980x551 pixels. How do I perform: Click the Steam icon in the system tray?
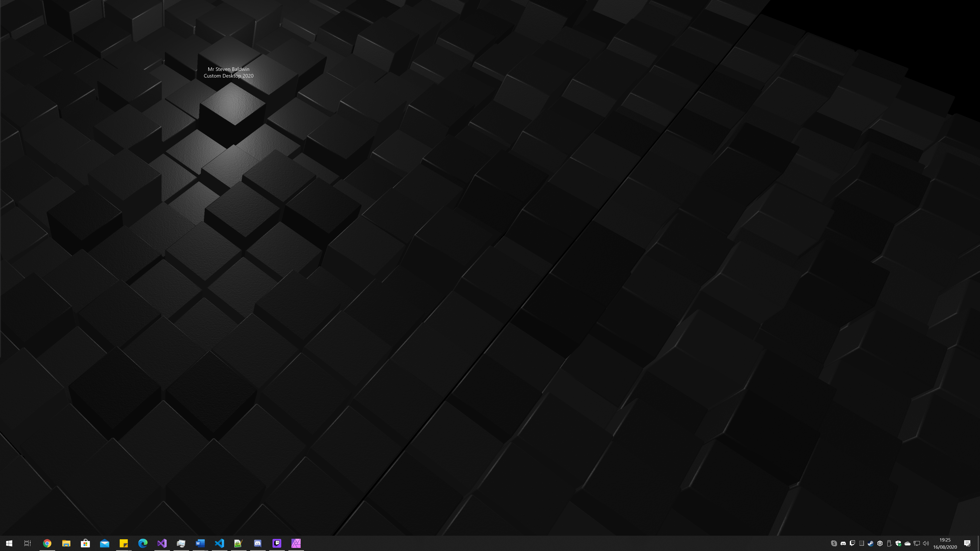point(871,543)
